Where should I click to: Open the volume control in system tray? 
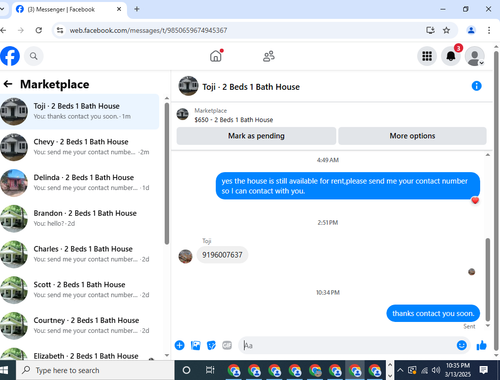(x=436, y=370)
